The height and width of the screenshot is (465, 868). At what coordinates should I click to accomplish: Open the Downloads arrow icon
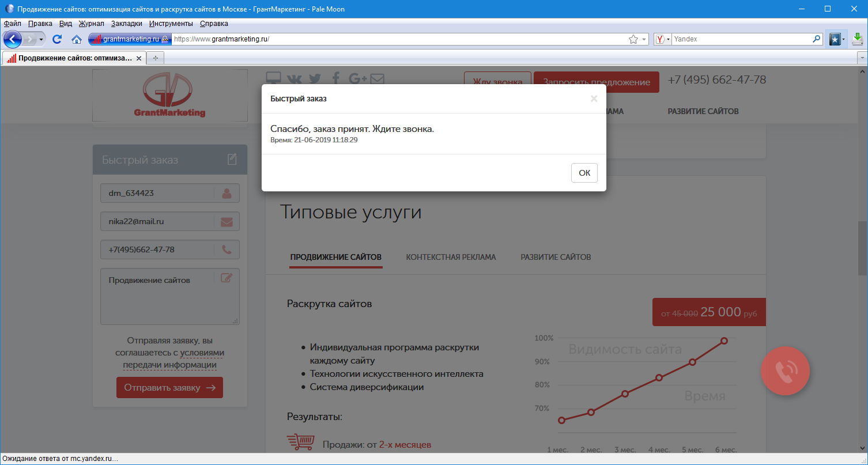pyautogui.click(x=858, y=39)
